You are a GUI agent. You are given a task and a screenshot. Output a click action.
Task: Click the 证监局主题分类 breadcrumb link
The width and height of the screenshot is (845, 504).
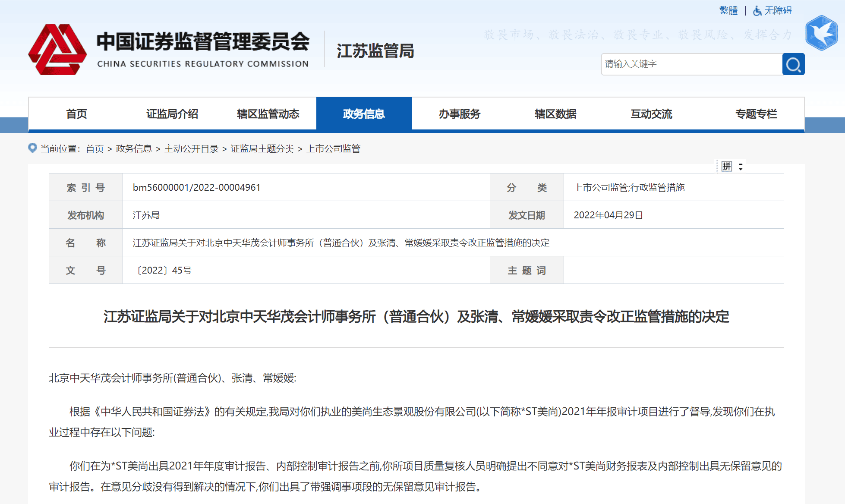point(262,149)
